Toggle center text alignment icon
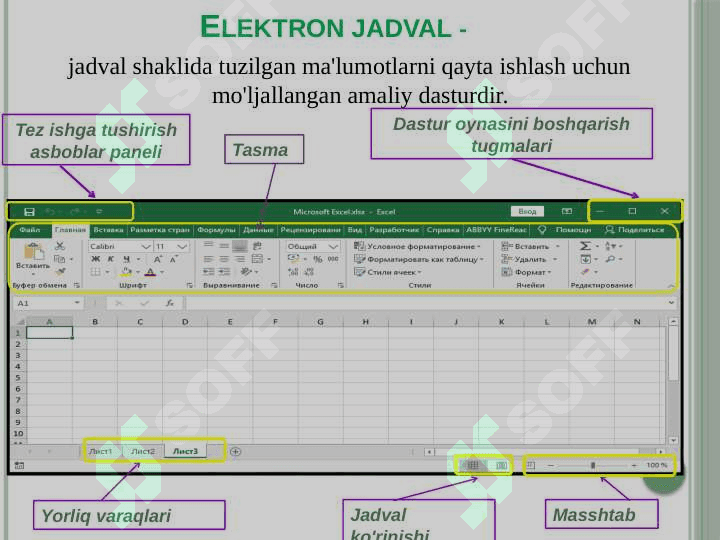 point(224,259)
